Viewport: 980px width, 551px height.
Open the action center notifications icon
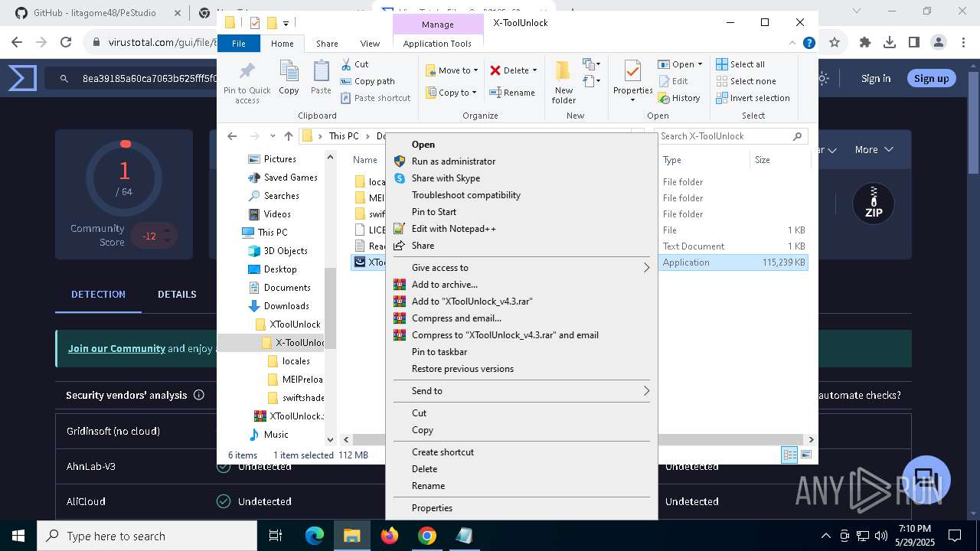pos(955,536)
